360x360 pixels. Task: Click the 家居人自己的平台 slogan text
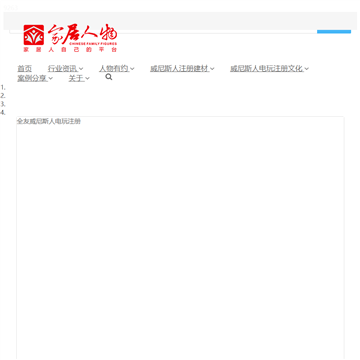[x=70, y=50]
